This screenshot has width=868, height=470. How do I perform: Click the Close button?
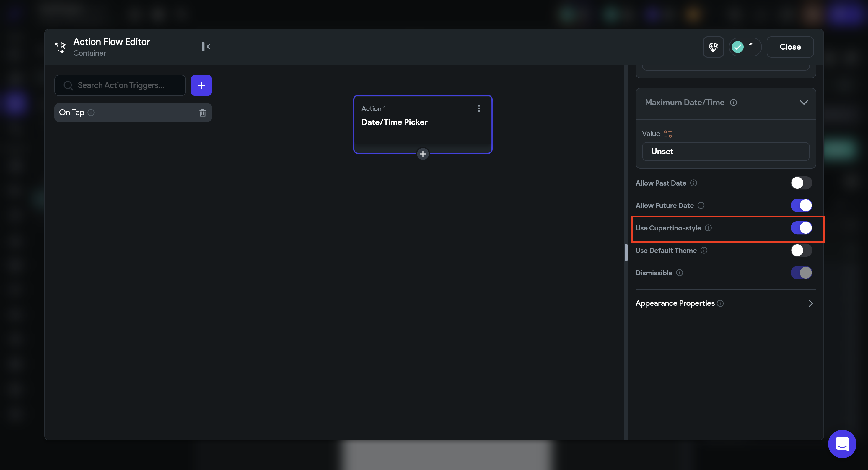pyautogui.click(x=790, y=47)
